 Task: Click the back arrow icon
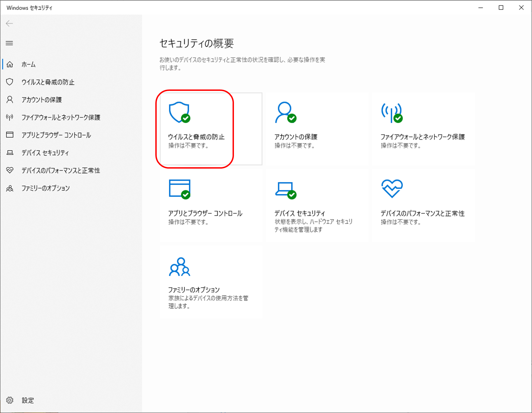pos(9,23)
